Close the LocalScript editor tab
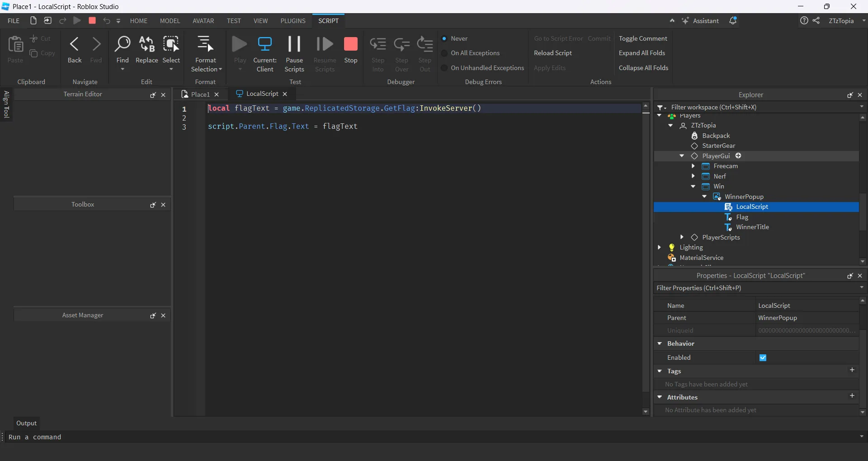868x461 pixels. pos(285,94)
